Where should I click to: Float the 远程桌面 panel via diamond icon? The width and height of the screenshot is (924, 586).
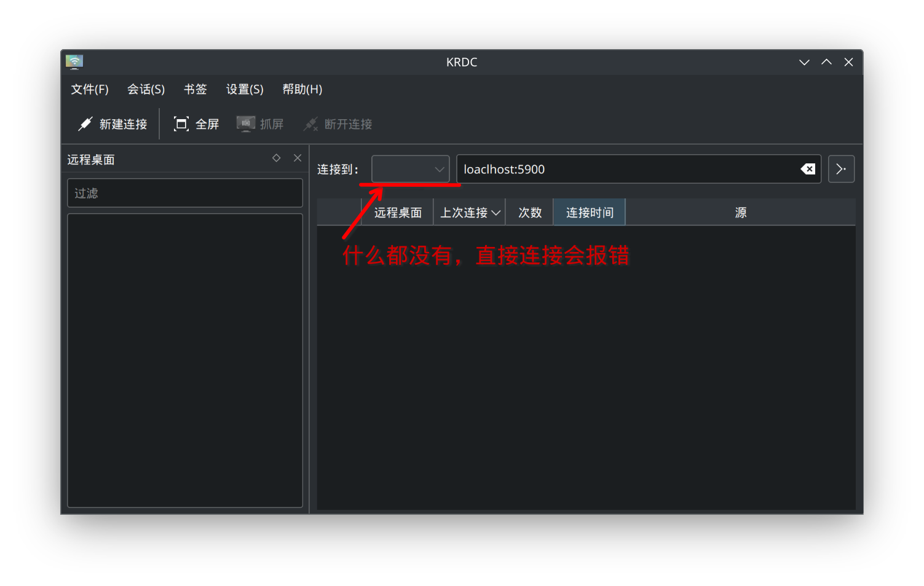coord(276,158)
